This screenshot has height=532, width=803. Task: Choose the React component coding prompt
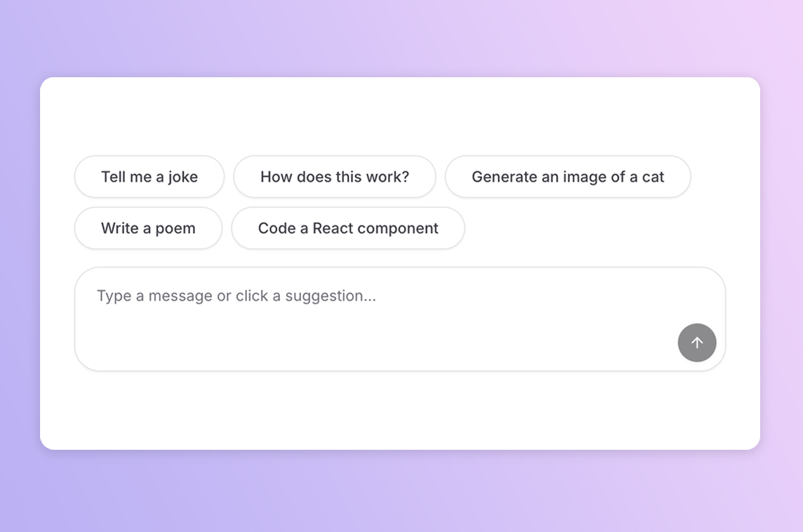[x=348, y=228]
